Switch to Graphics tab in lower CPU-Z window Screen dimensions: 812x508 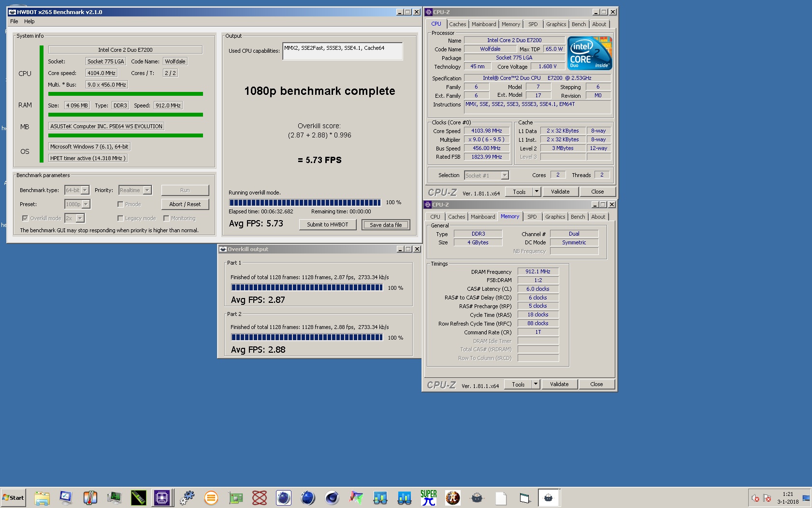tap(555, 217)
